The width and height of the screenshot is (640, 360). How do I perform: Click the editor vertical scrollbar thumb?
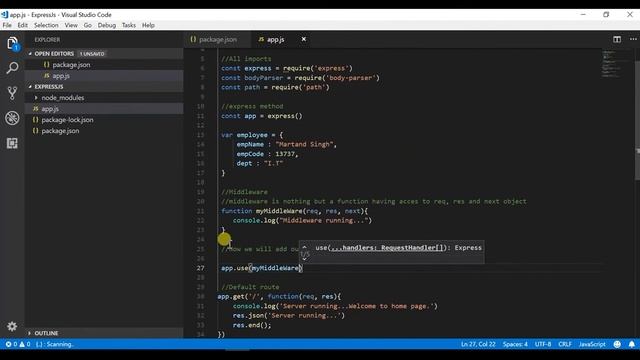637,120
